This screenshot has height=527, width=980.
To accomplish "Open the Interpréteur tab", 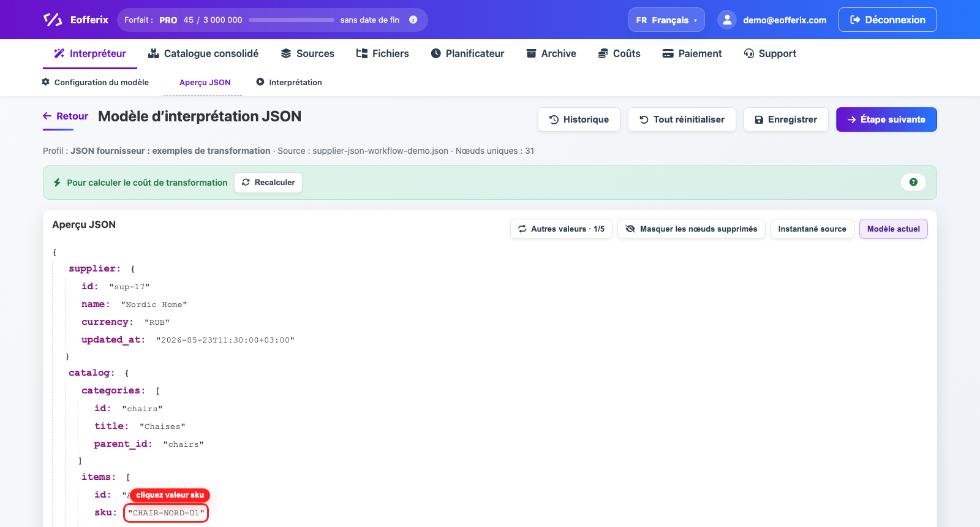I will tap(90, 53).
